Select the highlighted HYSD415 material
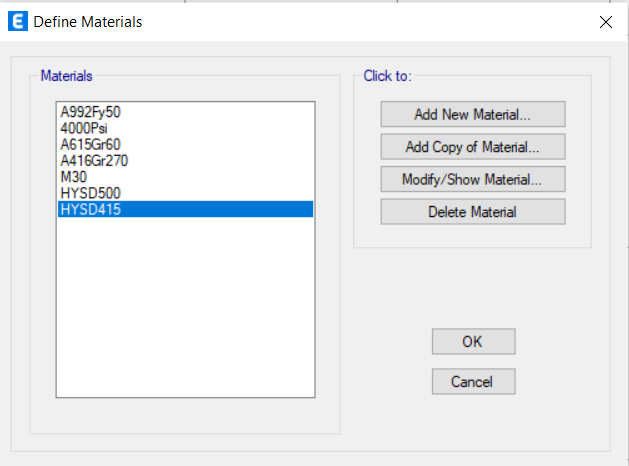Screen dimensions: 629x466 pyautogui.click(x=185, y=209)
